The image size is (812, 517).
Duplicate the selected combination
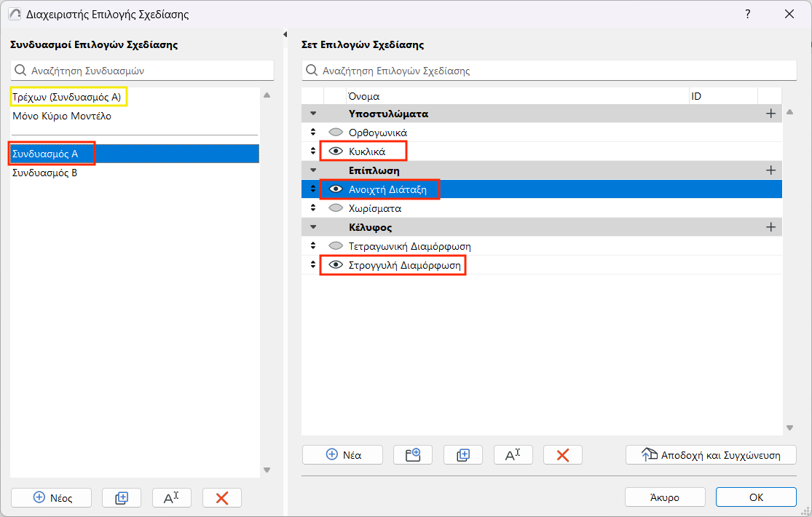(x=122, y=498)
